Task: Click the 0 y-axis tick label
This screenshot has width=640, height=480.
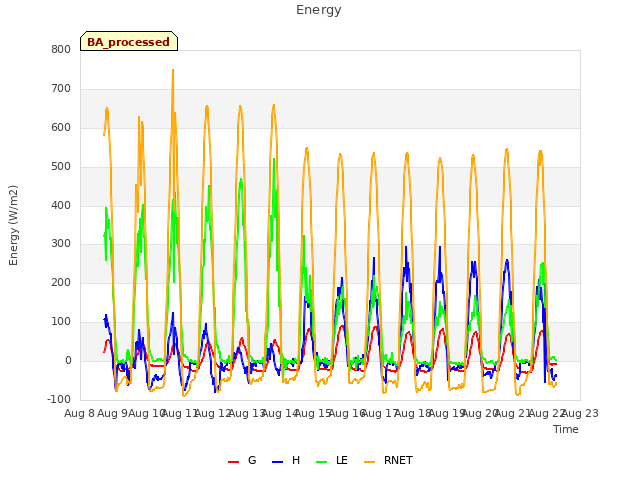Action: coord(68,360)
